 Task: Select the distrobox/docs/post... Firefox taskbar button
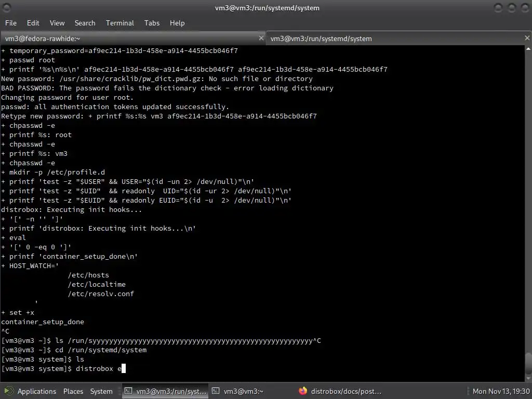[340, 391]
